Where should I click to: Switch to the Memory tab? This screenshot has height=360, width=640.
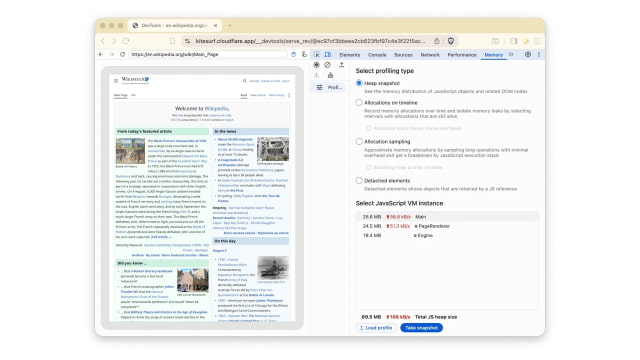click(x=493, y=55)
